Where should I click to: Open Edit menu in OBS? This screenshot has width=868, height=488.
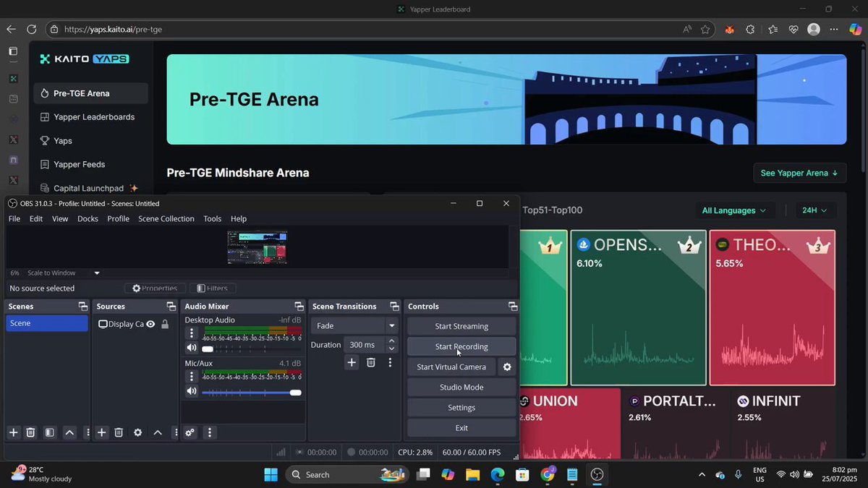(36, 219)
